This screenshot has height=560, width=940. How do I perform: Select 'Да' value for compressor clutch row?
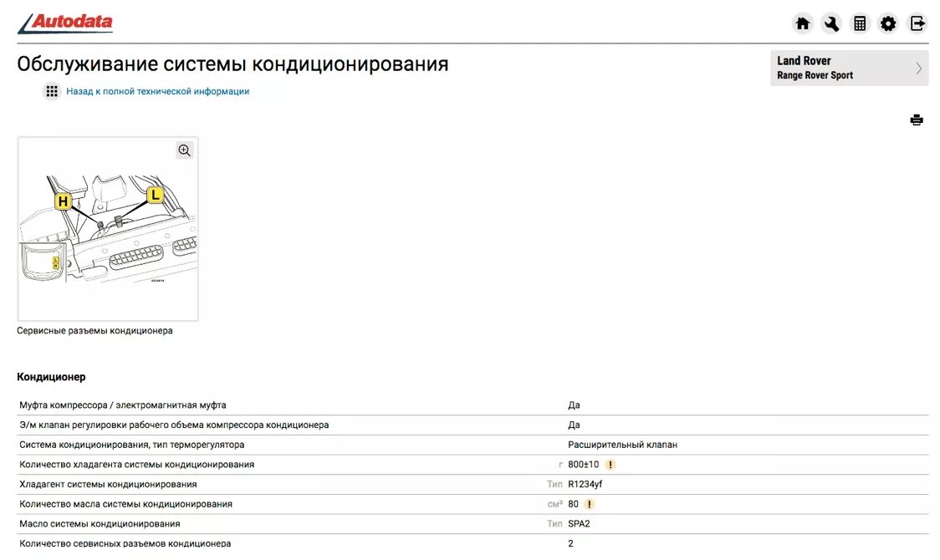(x=574, y=405)
